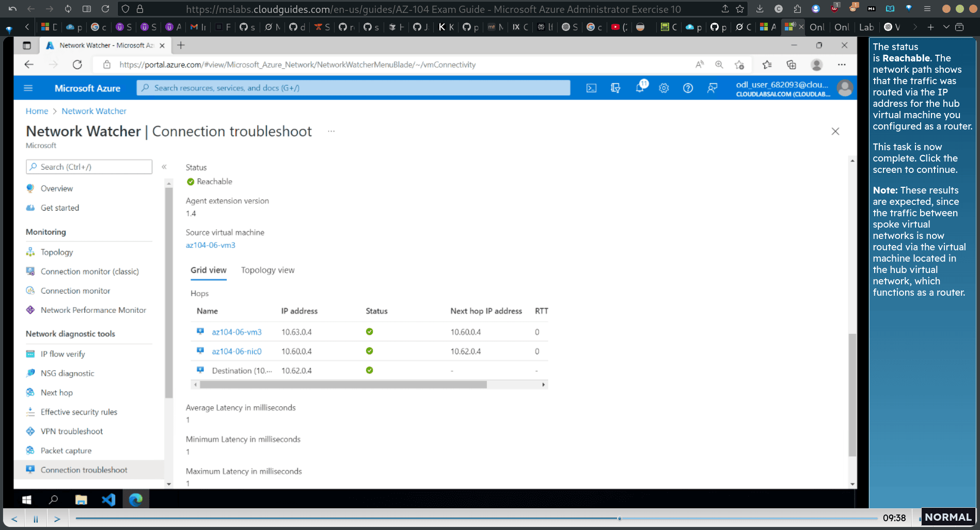
Task: Go to the previous guide step
Action: coord(14,519)
